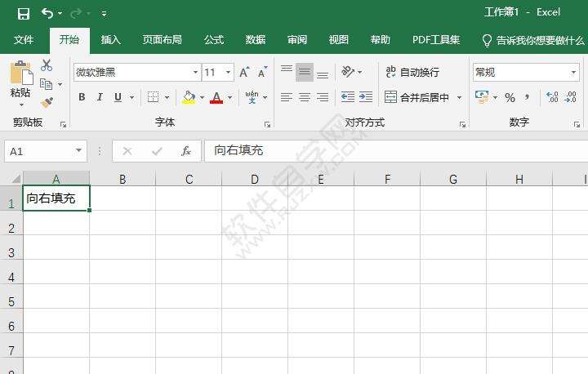Open the 帮助 tab
This screenshot has height=374, width=588.
(381, 40)
